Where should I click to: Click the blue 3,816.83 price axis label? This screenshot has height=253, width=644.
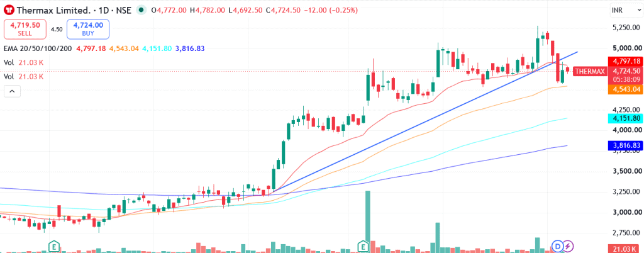625,145
